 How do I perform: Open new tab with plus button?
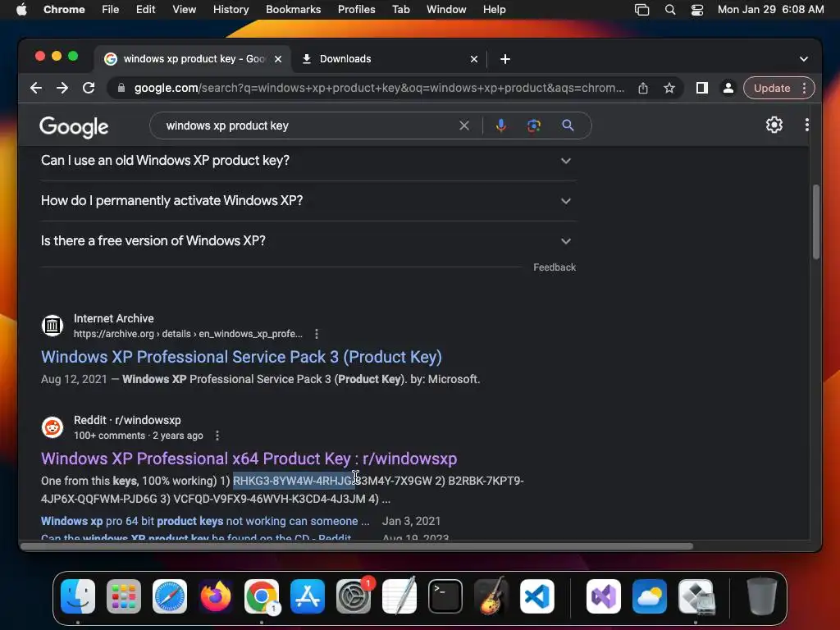[505, 59]
